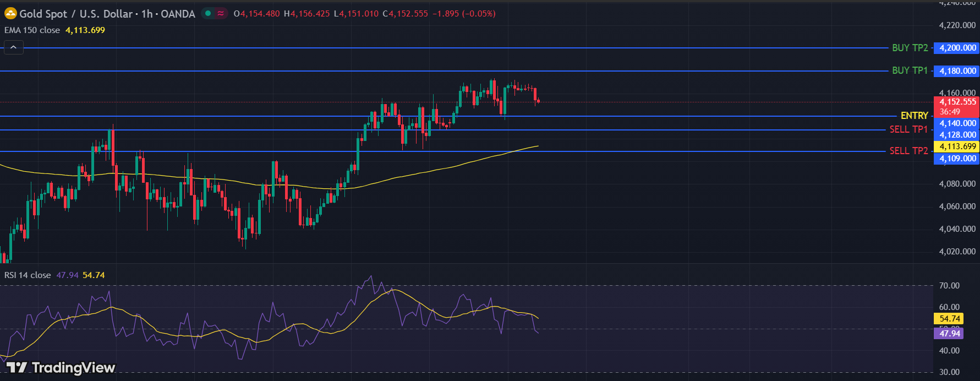
Task: Click the BUY TP2 line label
Action: pos(910,48)
